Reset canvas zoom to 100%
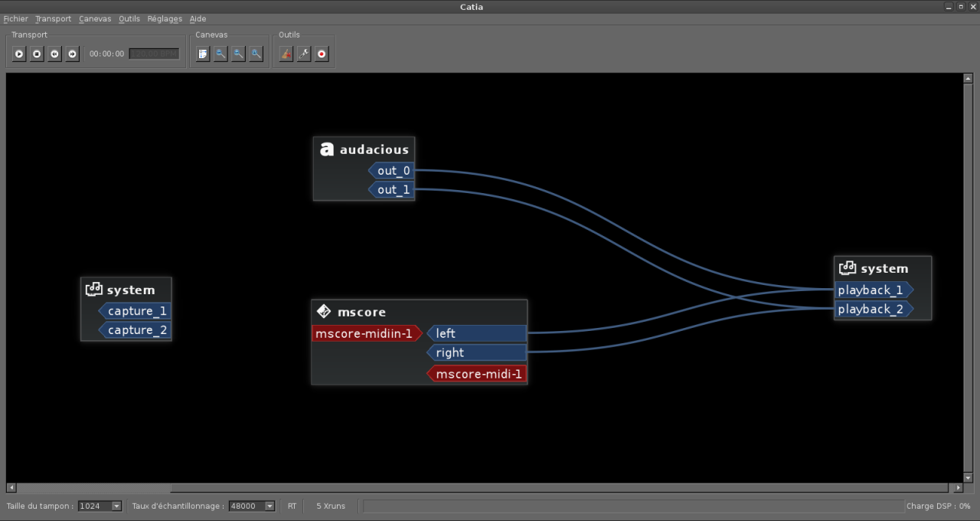 click(256, 54)
